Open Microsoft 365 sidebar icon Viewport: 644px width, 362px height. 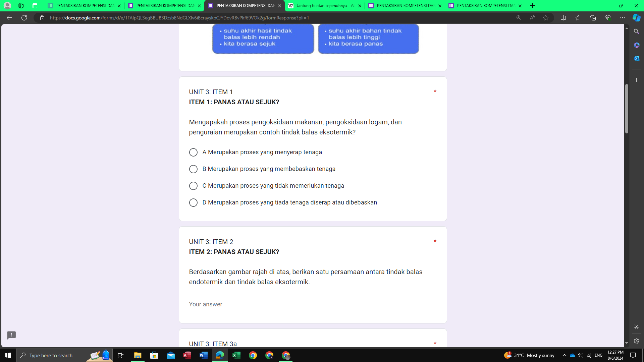[636, 45]
